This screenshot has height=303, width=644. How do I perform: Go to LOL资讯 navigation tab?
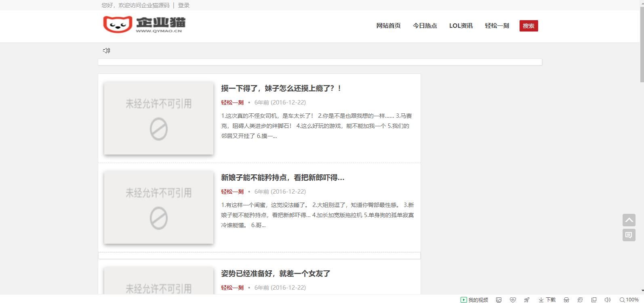[x=461, y=26]
